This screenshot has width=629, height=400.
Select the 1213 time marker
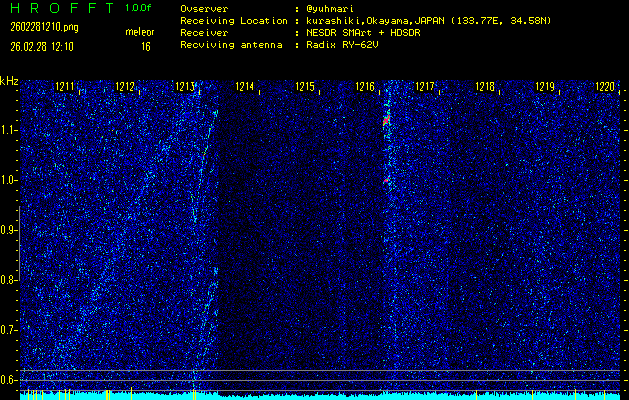click(x=186, y=88)
